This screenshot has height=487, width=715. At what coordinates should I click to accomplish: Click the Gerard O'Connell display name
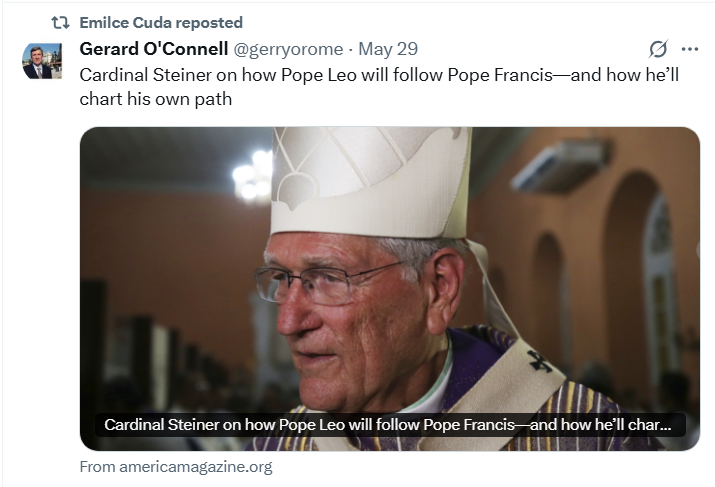154,49
